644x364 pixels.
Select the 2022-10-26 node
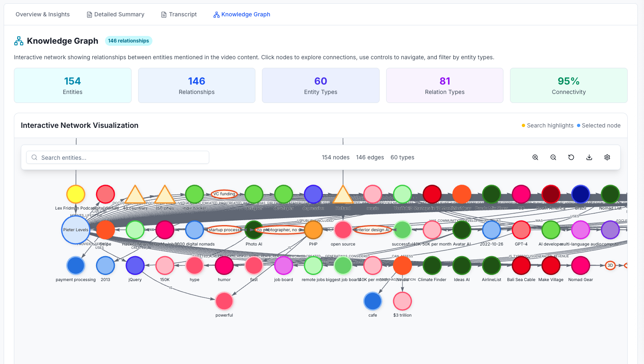coord(492,230)
